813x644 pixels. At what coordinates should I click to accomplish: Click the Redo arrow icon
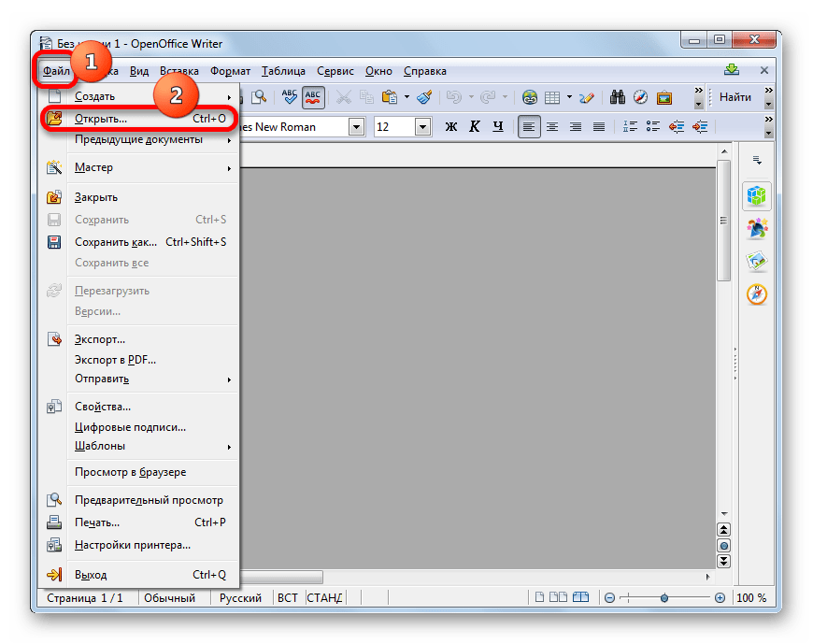[488, 97]
